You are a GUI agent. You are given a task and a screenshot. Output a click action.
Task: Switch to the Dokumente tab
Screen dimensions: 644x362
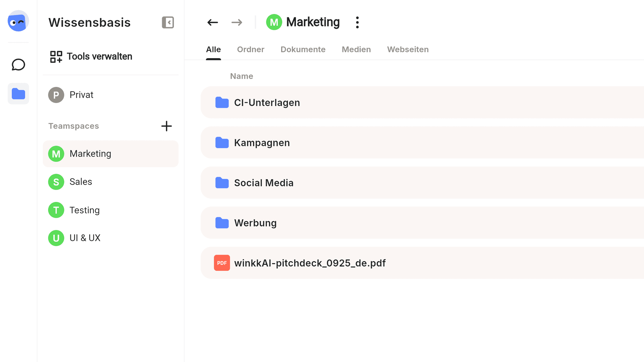pos(303,49)
